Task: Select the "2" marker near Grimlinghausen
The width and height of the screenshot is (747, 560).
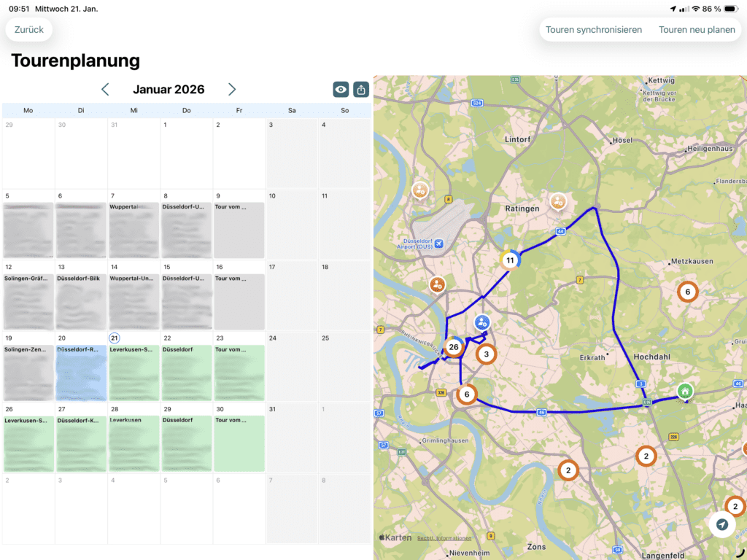Action: [x=568, y=470]
